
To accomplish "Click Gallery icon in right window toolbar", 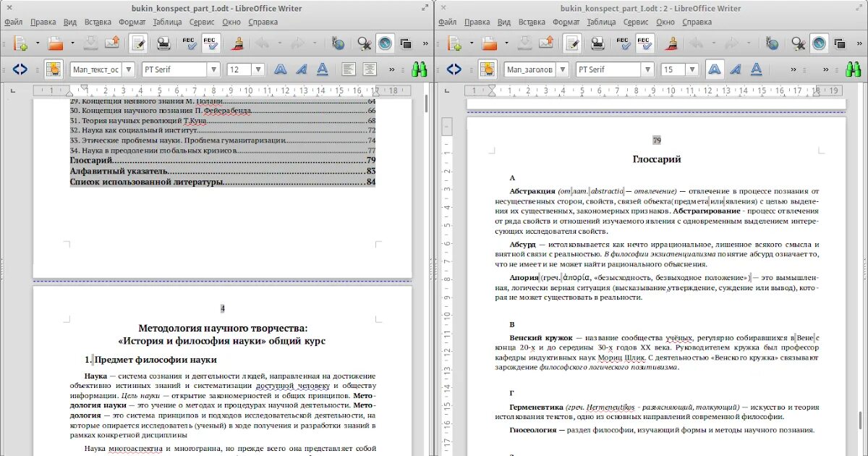I will click(x=840, y=43).
